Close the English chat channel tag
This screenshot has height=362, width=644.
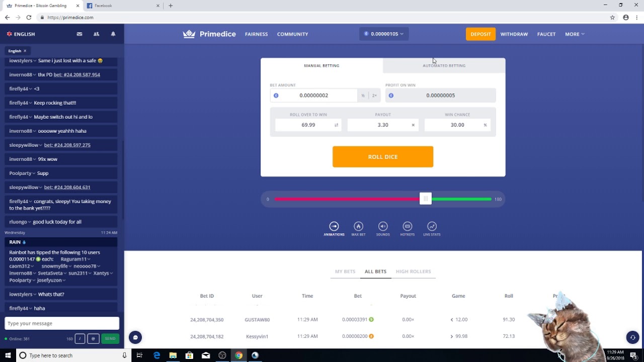(x=25, y=51)
